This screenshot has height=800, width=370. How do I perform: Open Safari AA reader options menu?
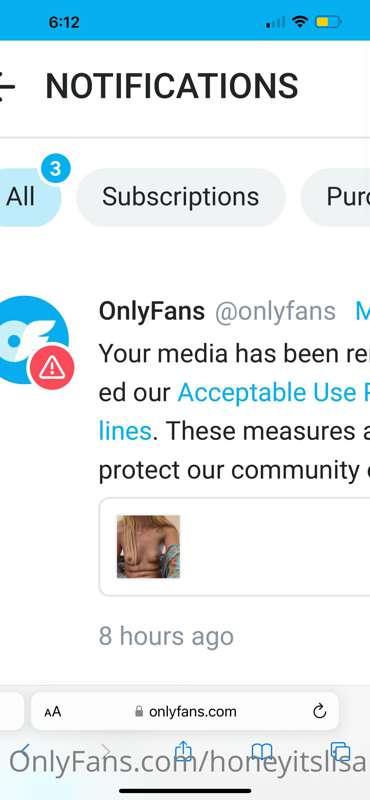point(53,712)
